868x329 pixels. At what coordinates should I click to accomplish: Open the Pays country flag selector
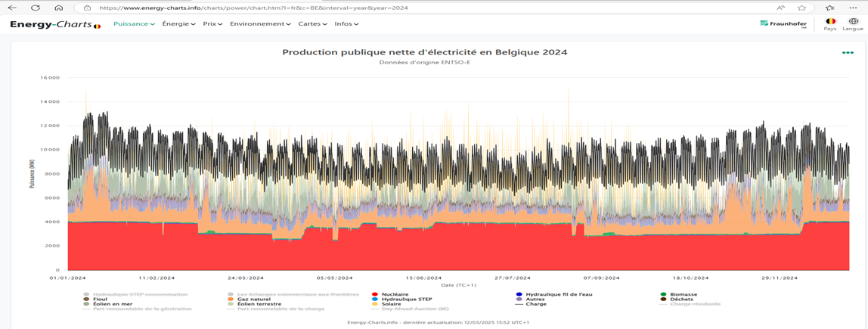click(830, 24)
